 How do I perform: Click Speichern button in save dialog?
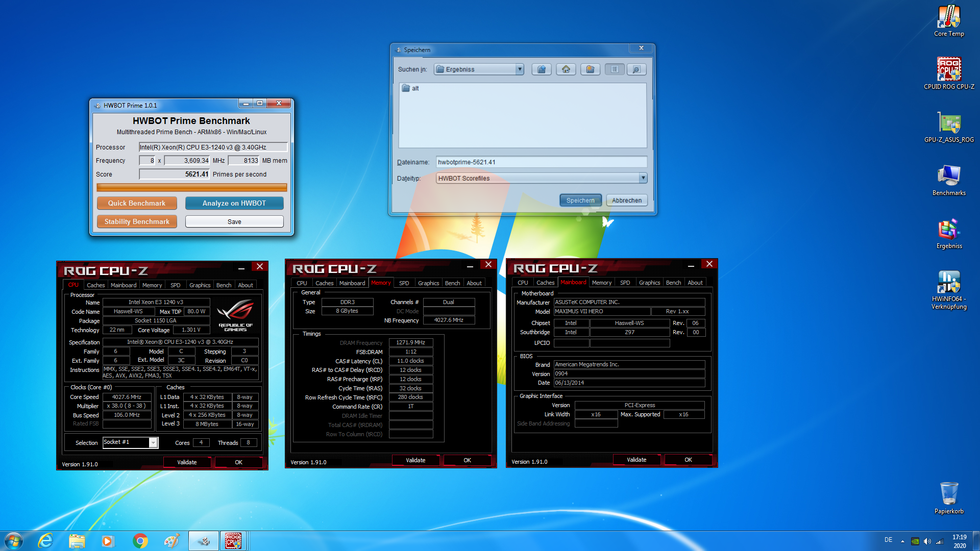click(580, 201)
